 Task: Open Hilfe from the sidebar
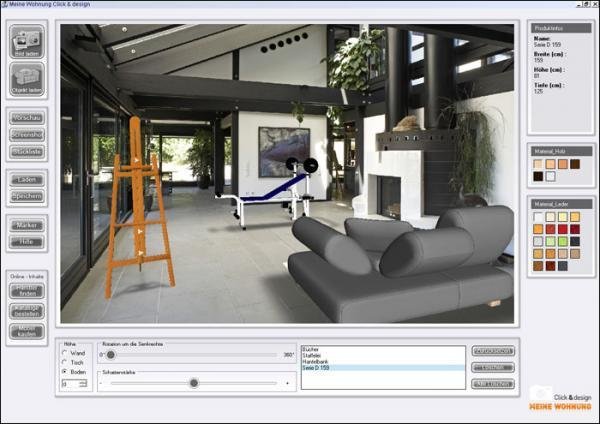coord(27,242)
